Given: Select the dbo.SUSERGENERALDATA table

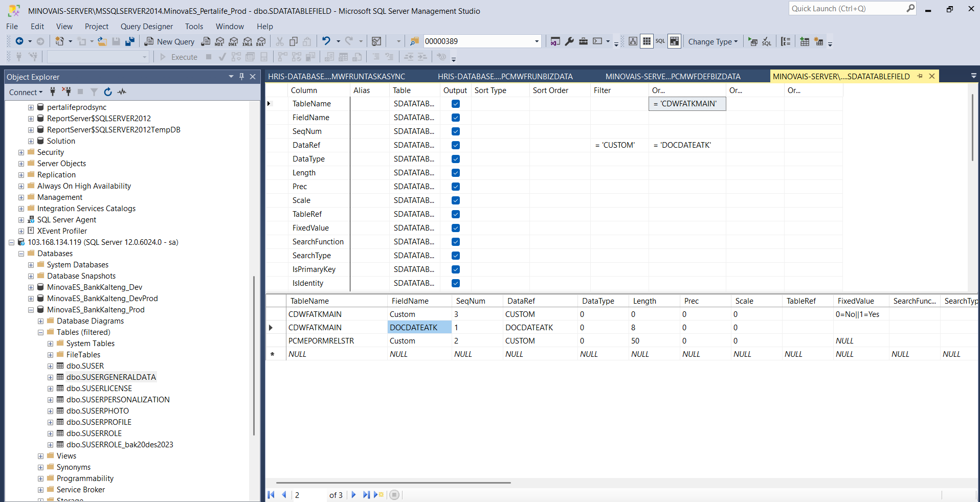Looking at the screenshot, I should coord(111,377).
